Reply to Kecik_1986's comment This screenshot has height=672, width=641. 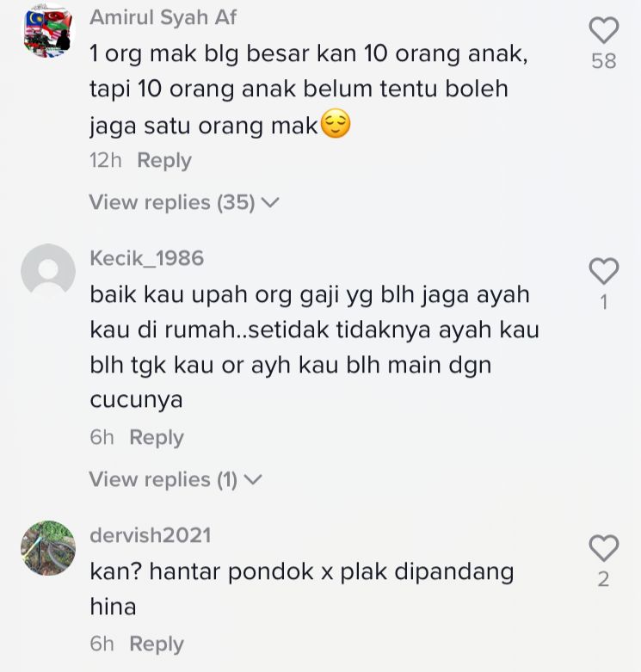pyautogui.click(x=157, y=438)
